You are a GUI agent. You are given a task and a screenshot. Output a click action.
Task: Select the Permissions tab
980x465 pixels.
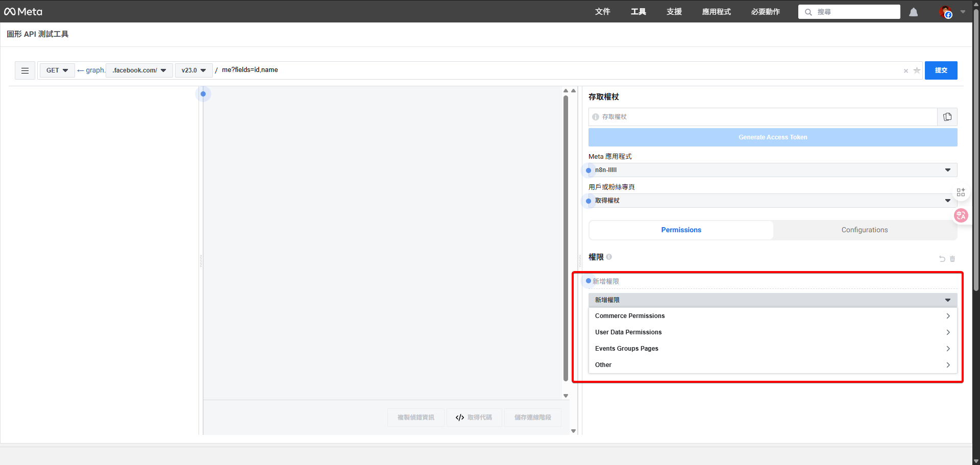click(x=681, y=230)
